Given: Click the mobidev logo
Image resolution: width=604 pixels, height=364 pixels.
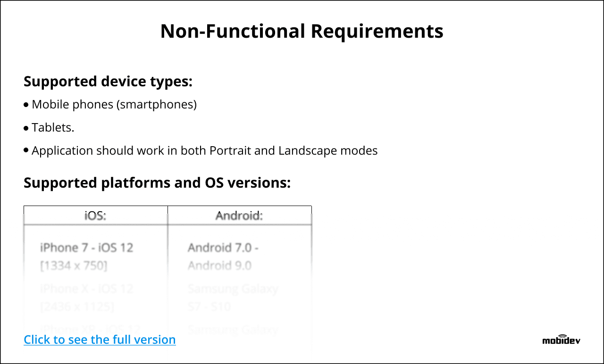Looking at the screenshot, I should click(x=561, y=339).
